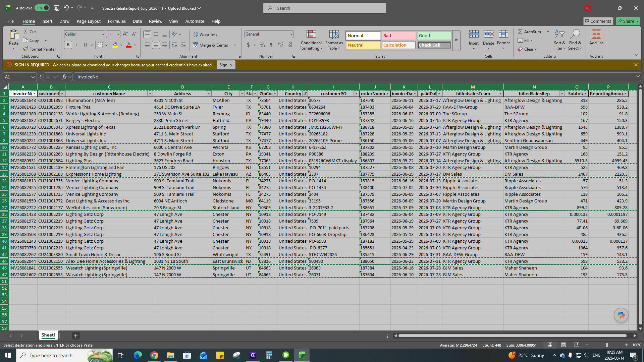Switch to the Review tab
Screen dimensions: 644x362
[x=155, y=21]
